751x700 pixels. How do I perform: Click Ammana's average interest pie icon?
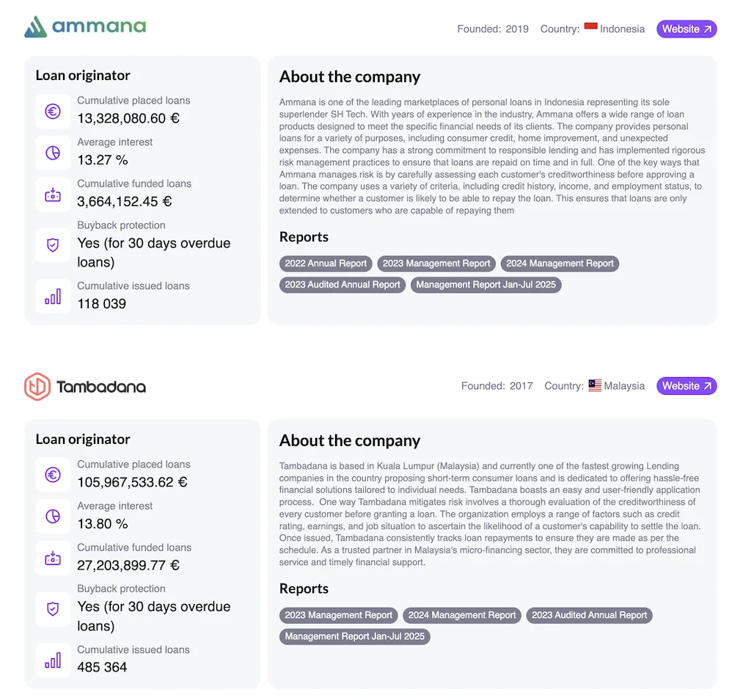tap(53, 153)
